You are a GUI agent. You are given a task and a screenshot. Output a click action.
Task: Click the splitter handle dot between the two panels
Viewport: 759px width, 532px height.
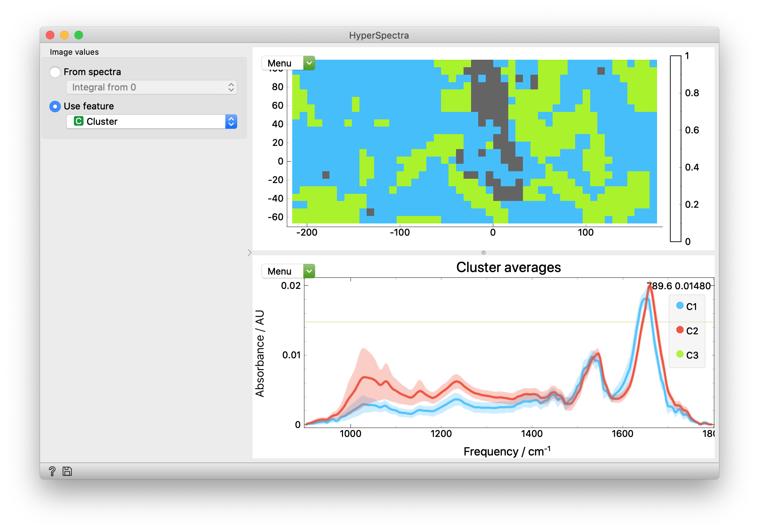coord(484,252)
